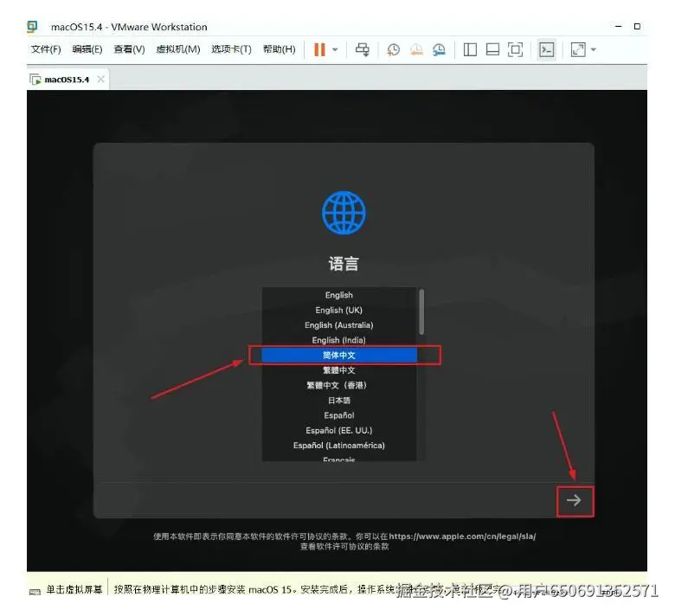
Task: Select English (Australia) language
Action: [x=338, y=325]
